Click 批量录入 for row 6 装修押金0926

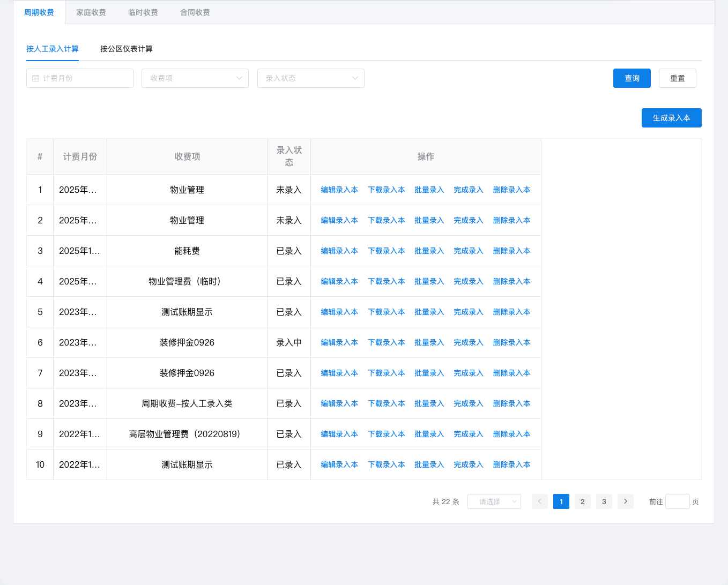(429, 342)
